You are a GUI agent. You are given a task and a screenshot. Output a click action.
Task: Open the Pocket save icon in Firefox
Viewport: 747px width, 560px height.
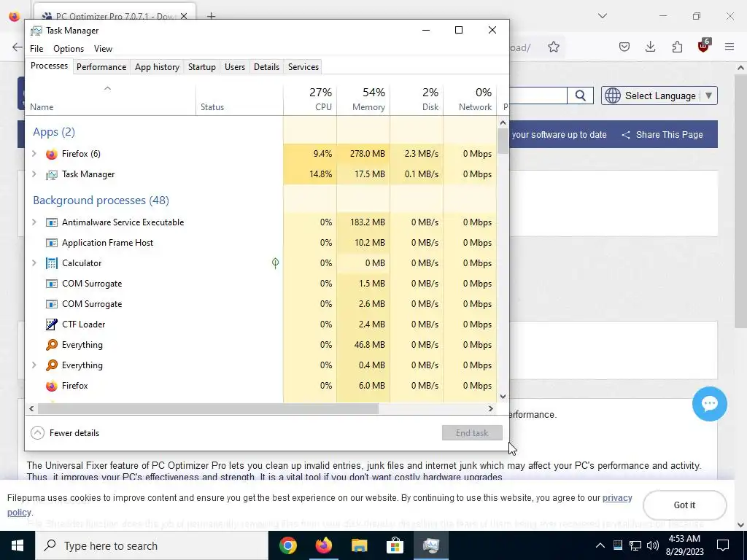(624, 47)
